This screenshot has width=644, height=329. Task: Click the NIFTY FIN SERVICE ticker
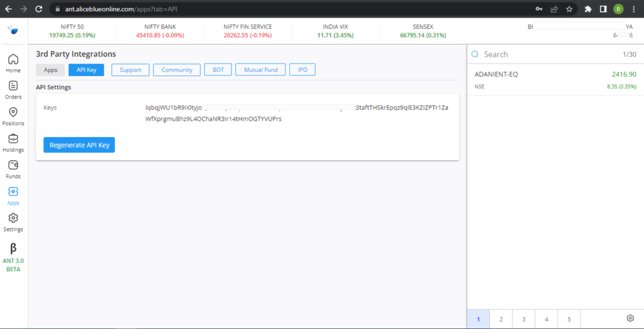coord(248,31)
